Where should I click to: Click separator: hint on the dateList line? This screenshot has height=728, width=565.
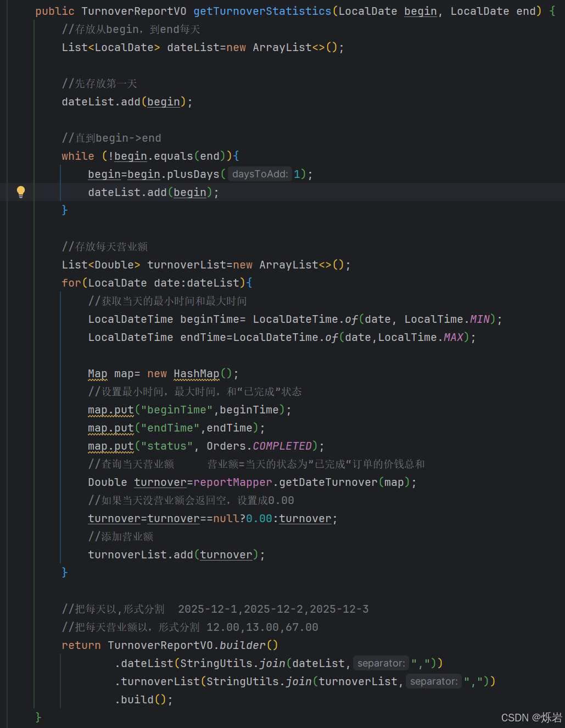tap(381, 663)
